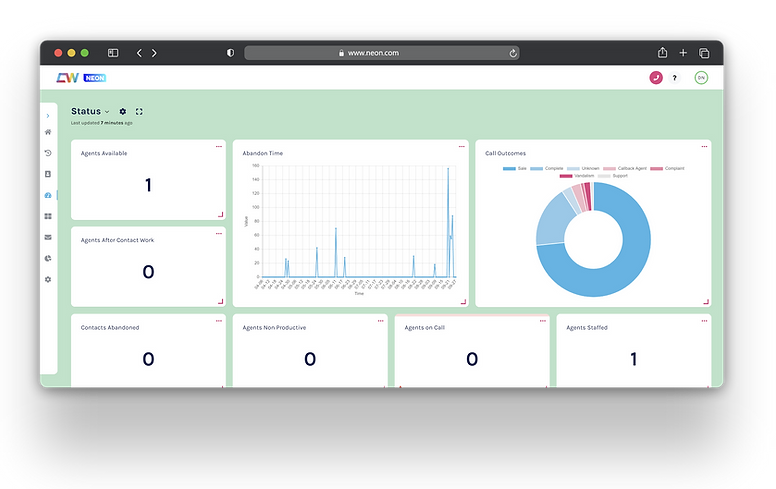This screenshot has height=489, width=776.
Task: Open the contacts book sidebar icon
Action: 48,174
